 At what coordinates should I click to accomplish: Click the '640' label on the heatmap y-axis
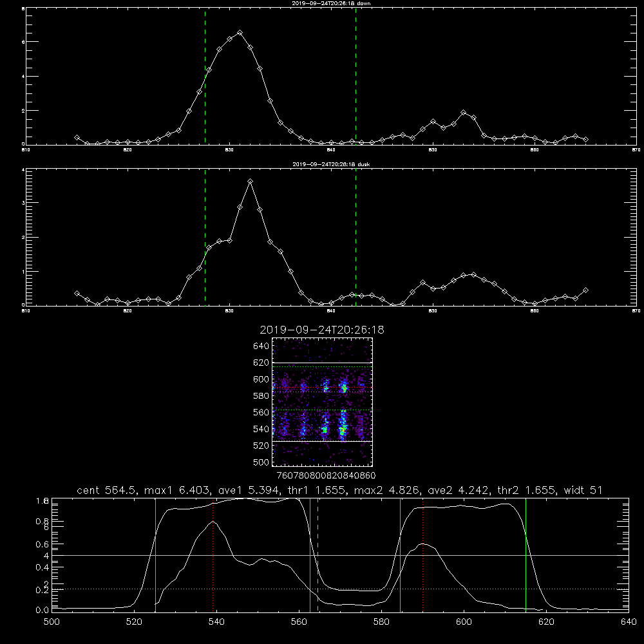click(261, 346)
